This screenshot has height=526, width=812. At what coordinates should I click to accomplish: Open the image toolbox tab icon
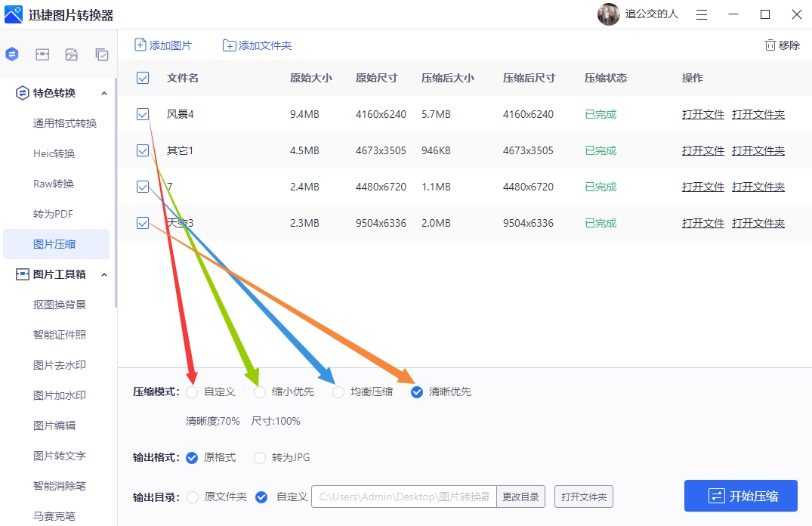pyautogui.click(x=42, y=54)
